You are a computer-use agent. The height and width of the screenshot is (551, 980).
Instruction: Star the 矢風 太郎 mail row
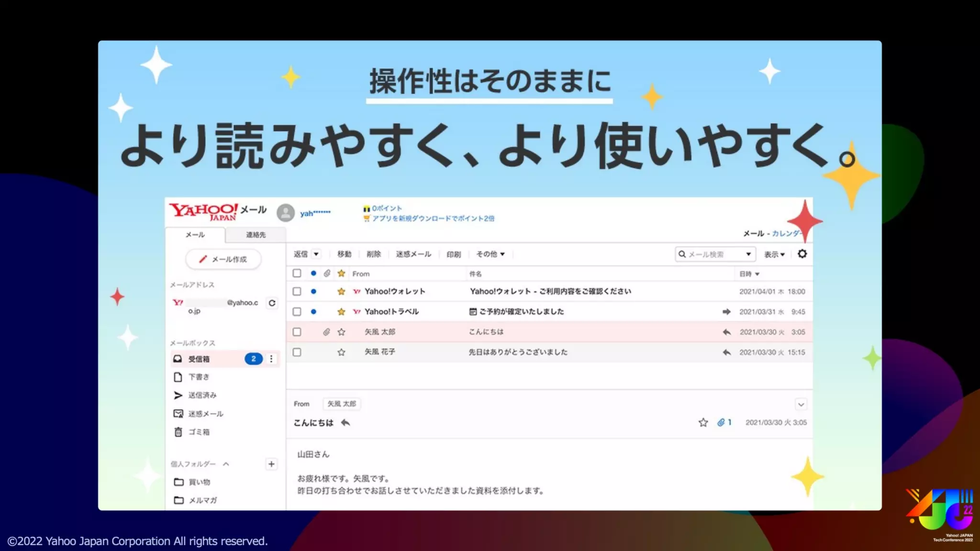coord(341,332)
